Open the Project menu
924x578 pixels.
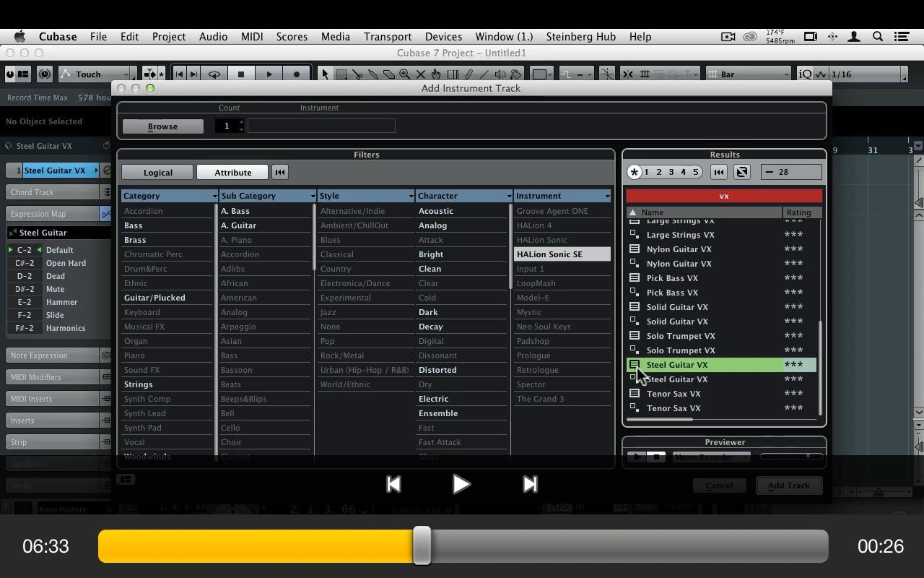168,36
